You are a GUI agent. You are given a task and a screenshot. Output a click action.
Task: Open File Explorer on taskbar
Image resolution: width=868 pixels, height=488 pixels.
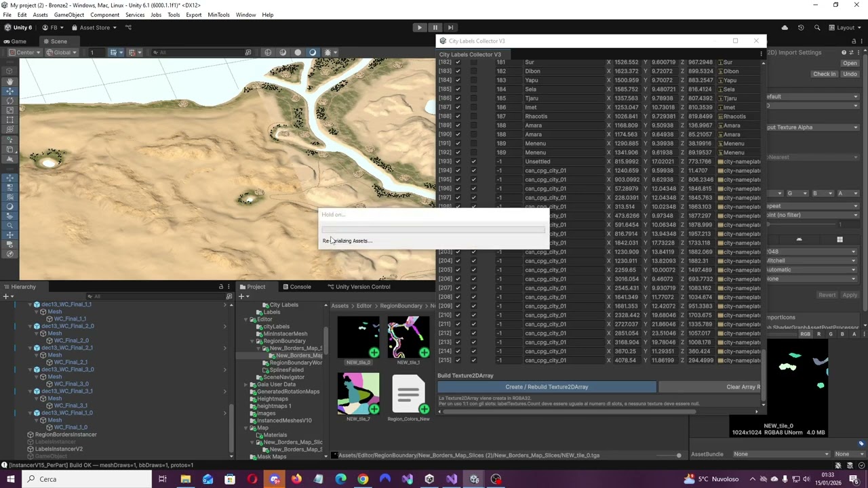(185, 479)
